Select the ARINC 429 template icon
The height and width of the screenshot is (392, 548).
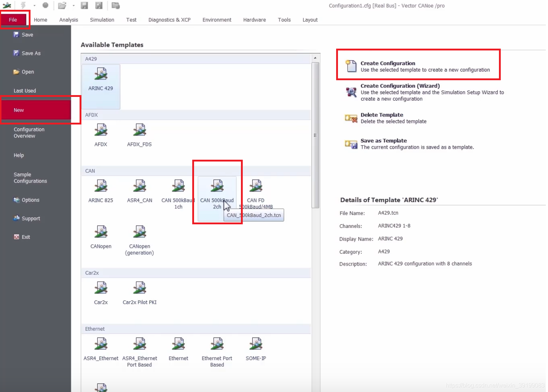tap(101, 74)
